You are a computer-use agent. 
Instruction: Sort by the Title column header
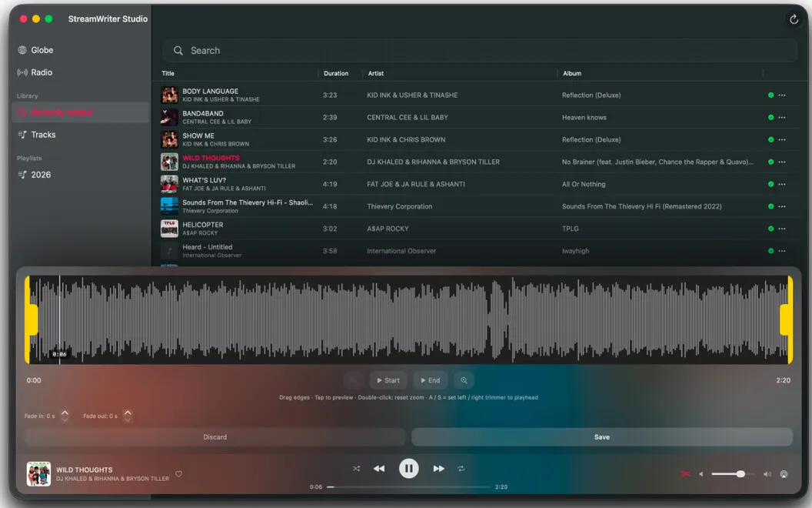[168, 73]
